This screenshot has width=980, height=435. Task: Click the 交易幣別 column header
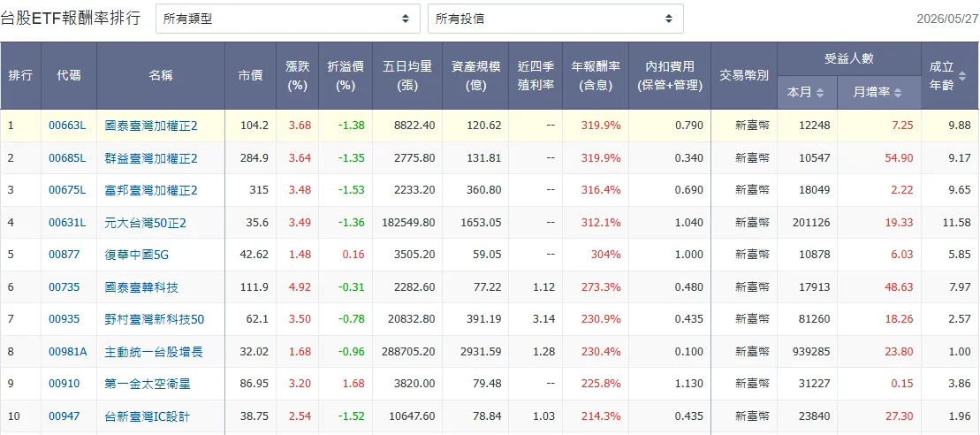pos(744,76)
